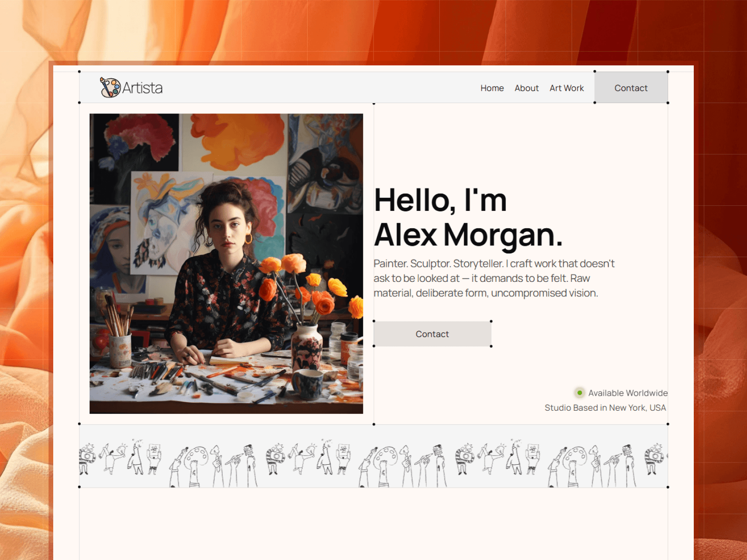Click the Studio Based in New York, USA text

click(606, 408)
